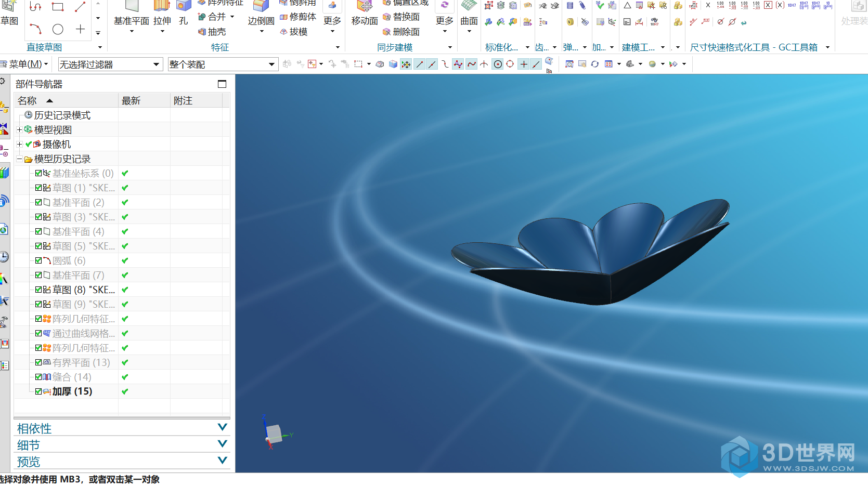Select the Point (plus) sketch tool
868x485 pixels.
coord(80,29)
